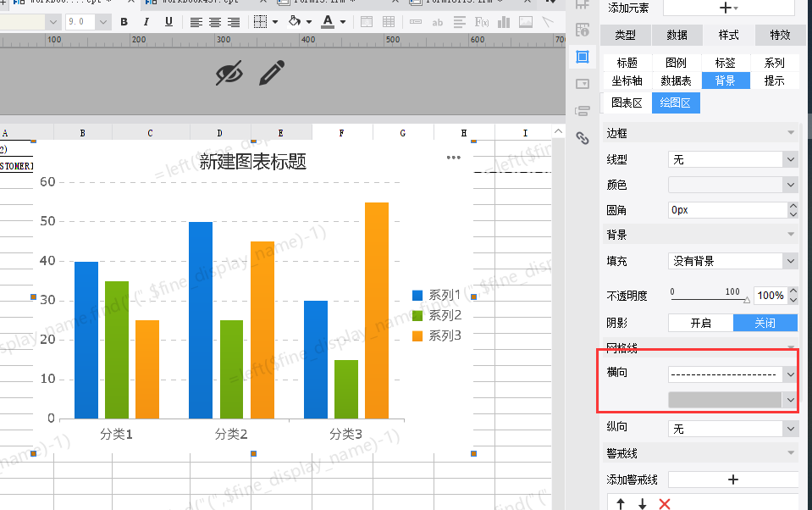The height and width of the screenshot is (510, 812).
Task: Insert a chart from the toolbar
Action: coord(503,22)
